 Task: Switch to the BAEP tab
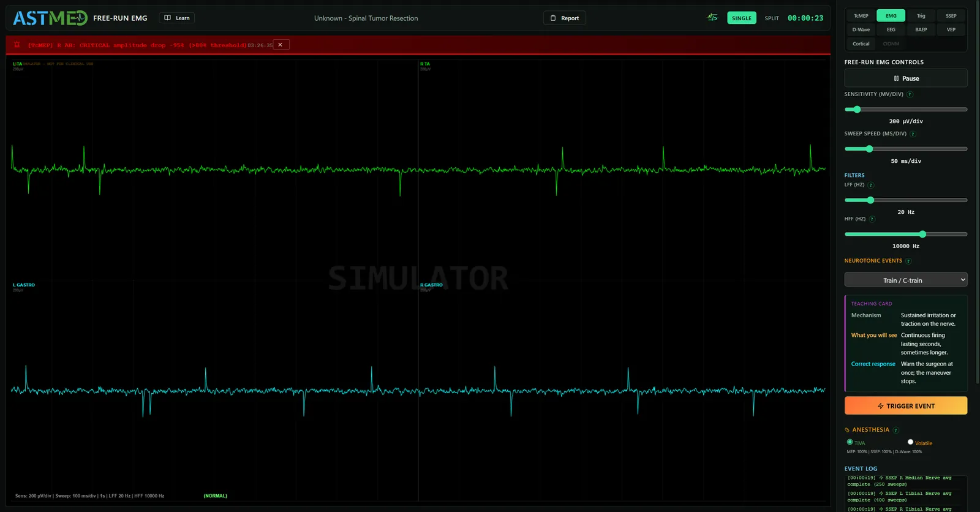921,29
